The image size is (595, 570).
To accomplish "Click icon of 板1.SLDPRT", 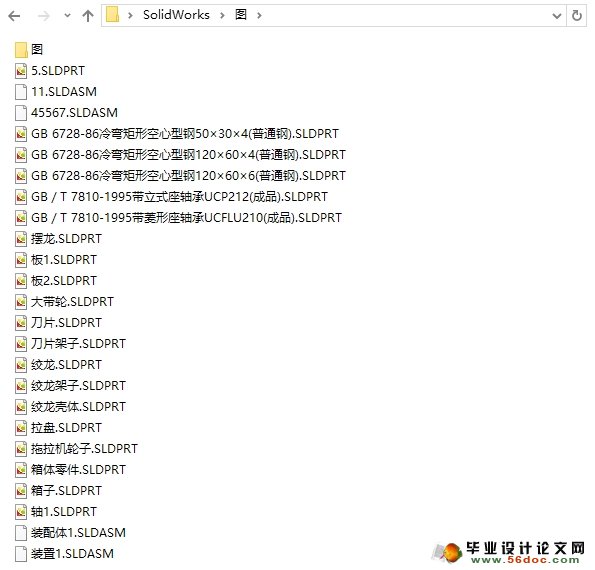I will pos(21,260).
